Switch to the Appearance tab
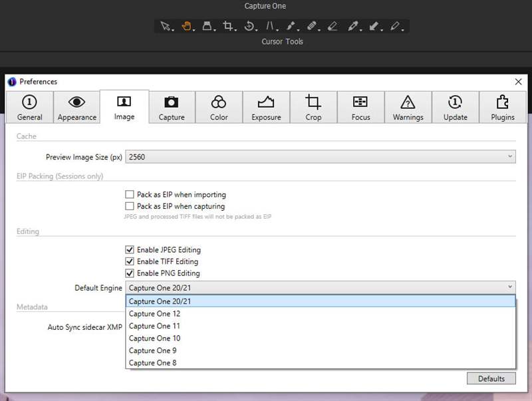 [x=77, y=107]
